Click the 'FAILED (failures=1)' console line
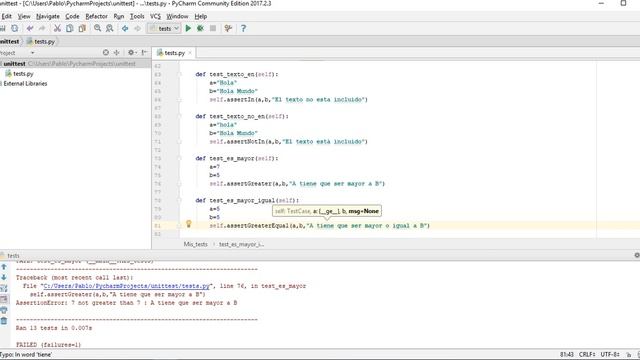 [x=49, y=345]
